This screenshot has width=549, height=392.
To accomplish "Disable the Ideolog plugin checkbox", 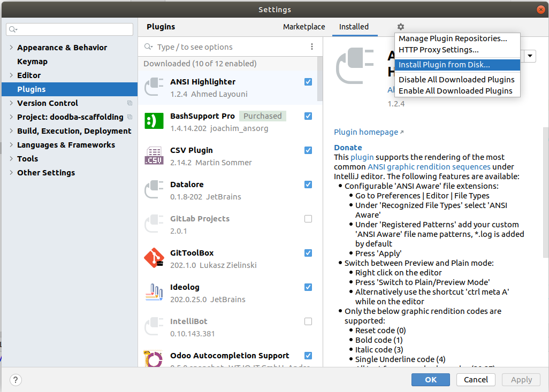I will point(308,287).
